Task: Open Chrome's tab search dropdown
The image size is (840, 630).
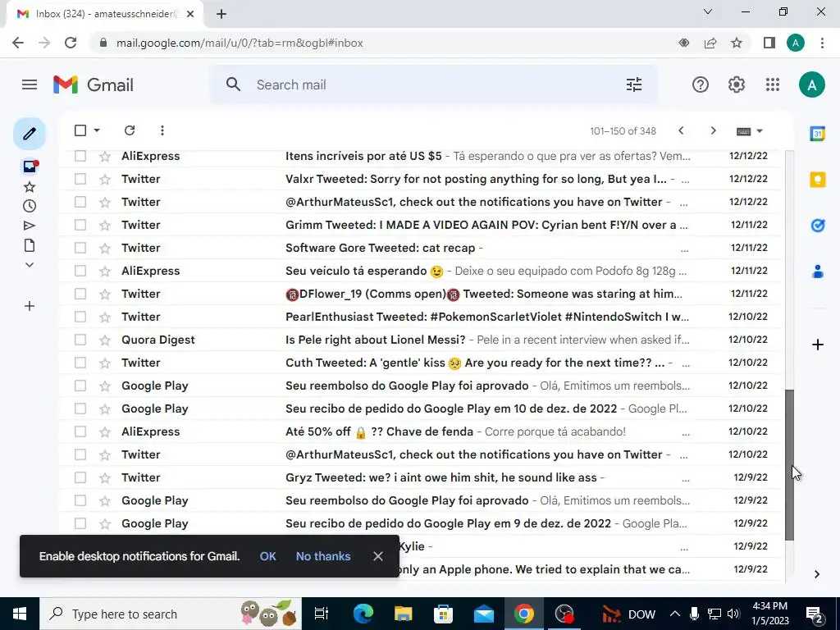Action: (x=708, y=11)
